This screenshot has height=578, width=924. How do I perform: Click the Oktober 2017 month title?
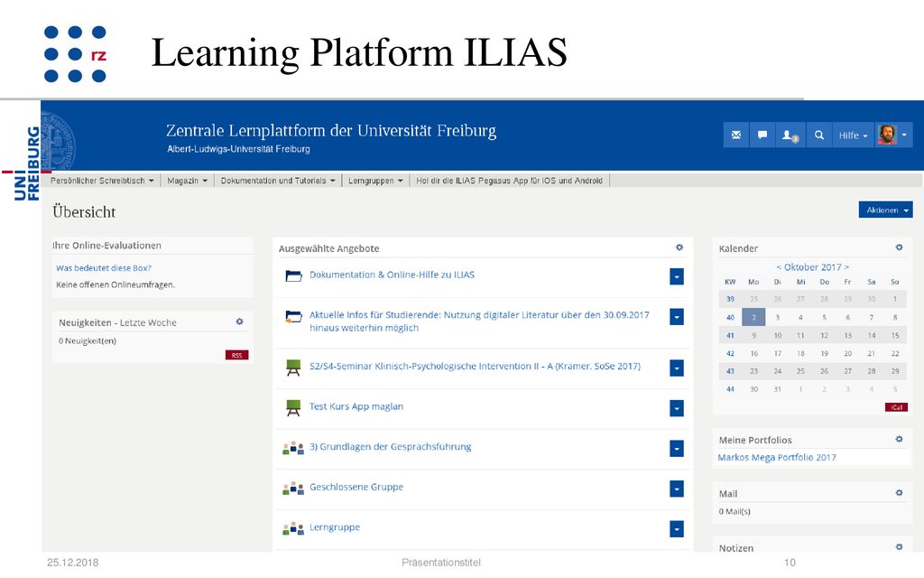(813, 267)
